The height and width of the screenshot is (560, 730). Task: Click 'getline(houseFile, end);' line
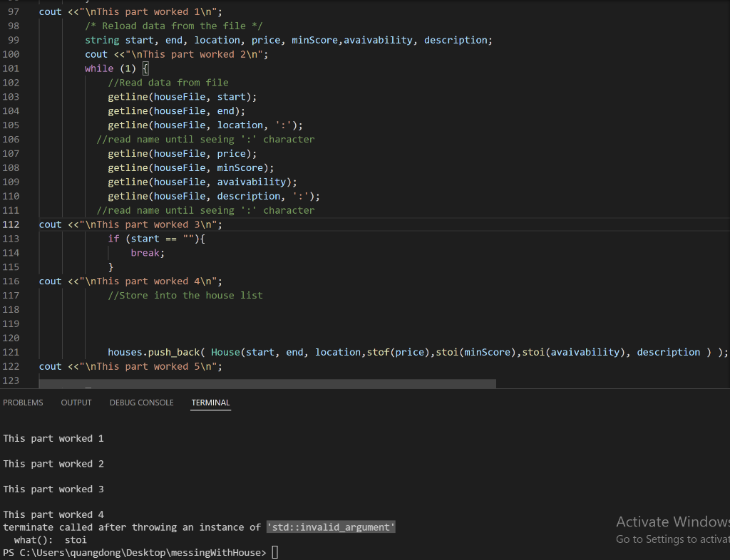(x=177, y=111)
